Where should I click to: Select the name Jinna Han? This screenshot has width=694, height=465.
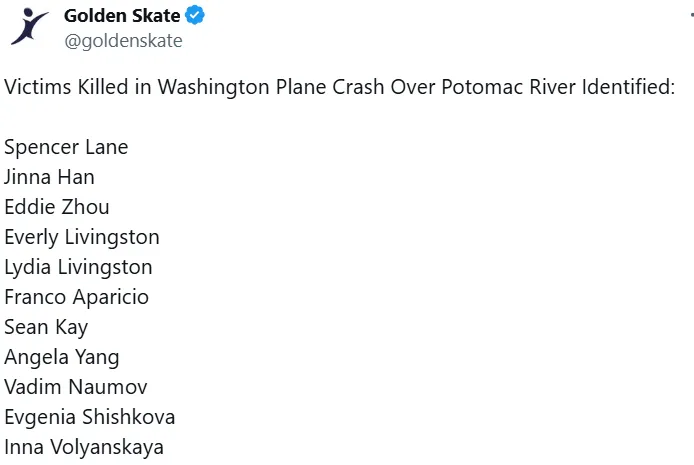pyautogui.click(x=49, y=177)
